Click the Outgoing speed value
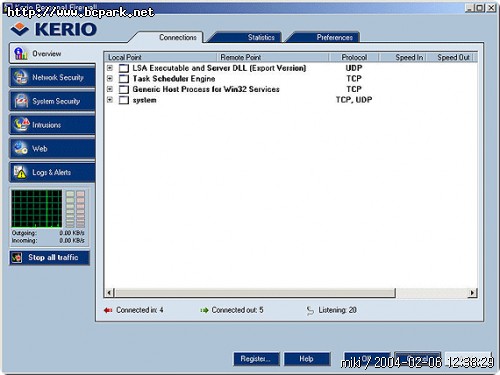This screenshot has width=500, height=375. point(72,233)
